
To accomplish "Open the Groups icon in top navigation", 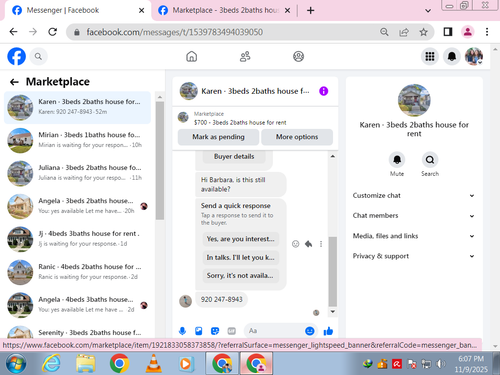I will coord(298,57).
